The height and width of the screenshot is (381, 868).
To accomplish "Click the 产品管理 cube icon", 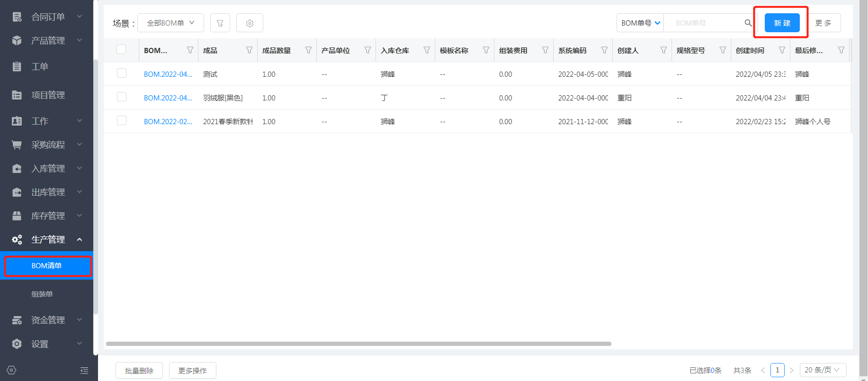I will coord(17,41).
